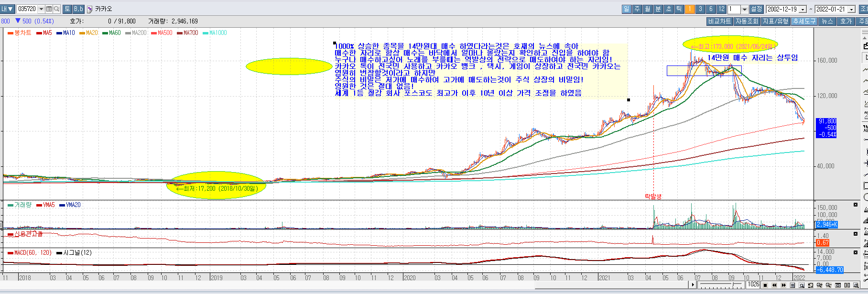Viewport: 868px width, 294px height.
Task: Open the 지표/유형 tab
Action: [x=775, y=21]
